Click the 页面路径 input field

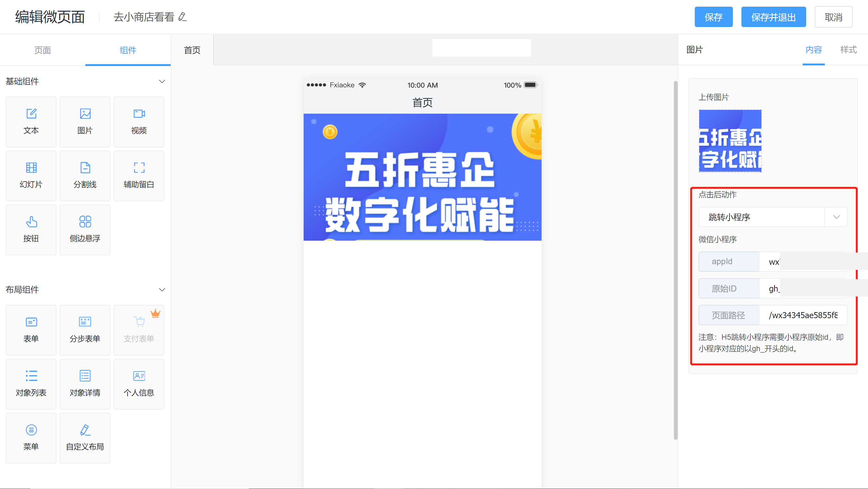803,315
